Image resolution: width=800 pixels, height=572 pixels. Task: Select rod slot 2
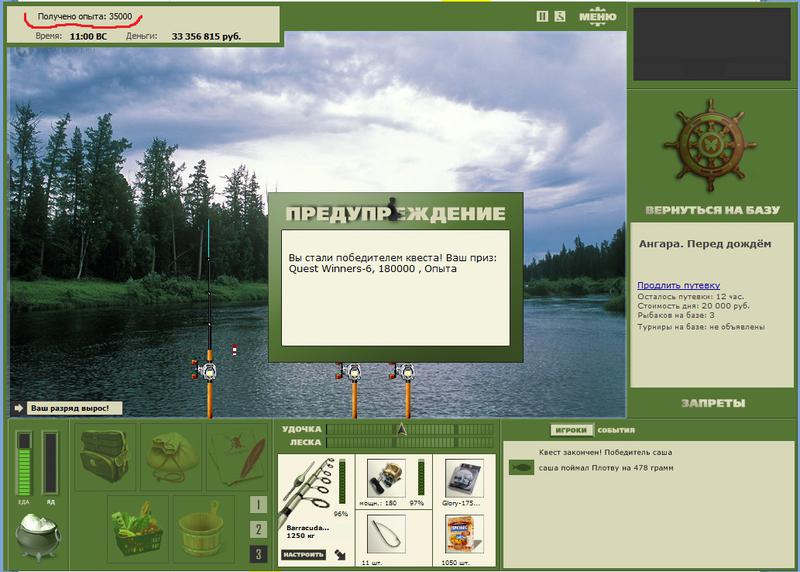[x=258, y=529]
